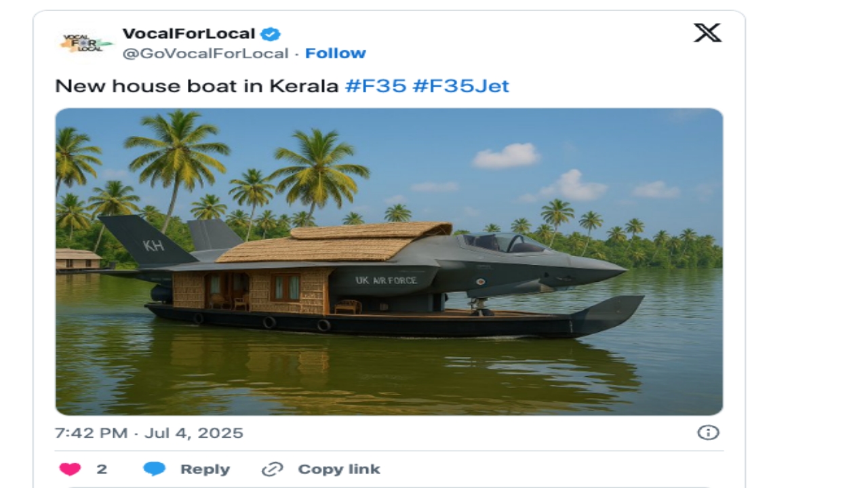Open the 7:42 PM Jul 4, 2025 timestamp
The image size is (868, 488).
tap(149, 433)
